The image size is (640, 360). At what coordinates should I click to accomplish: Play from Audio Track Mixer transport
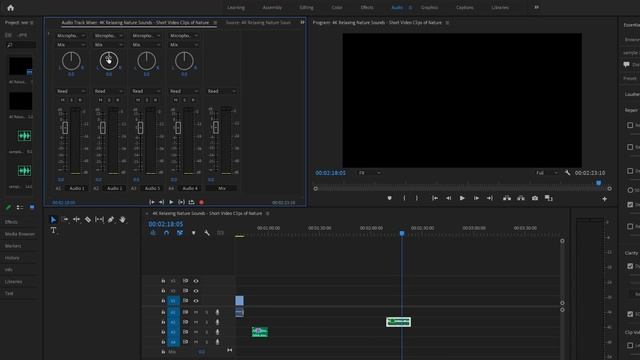coord(171,202)
